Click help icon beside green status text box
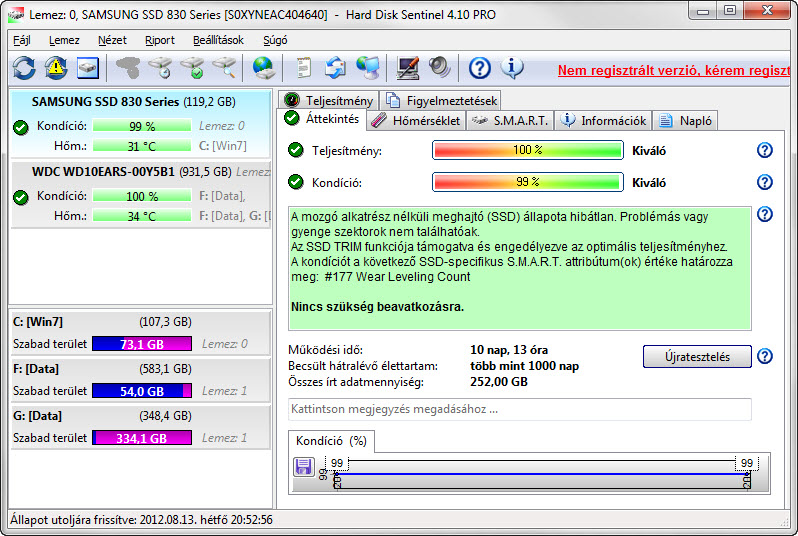 pos(764,214)
